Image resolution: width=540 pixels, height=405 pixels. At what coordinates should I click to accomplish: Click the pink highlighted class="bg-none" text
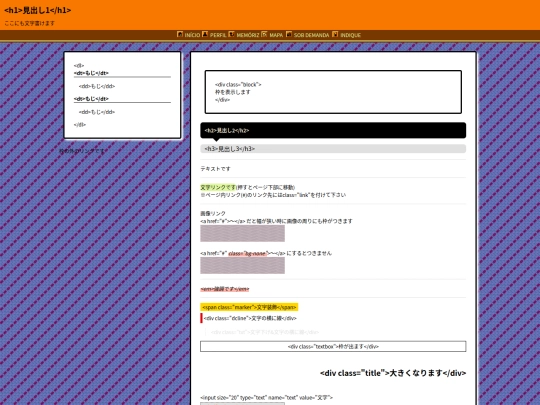pos(247,253)
